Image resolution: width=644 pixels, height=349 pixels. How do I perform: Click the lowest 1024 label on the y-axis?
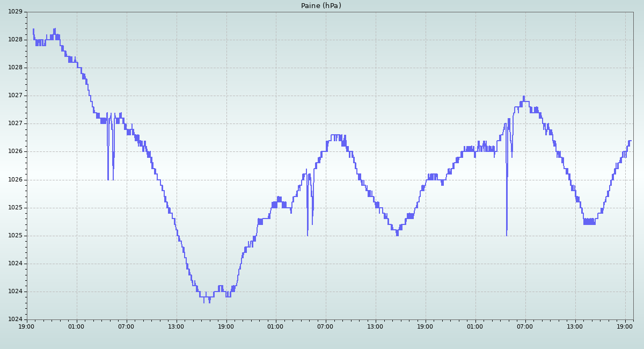point(15,319)
